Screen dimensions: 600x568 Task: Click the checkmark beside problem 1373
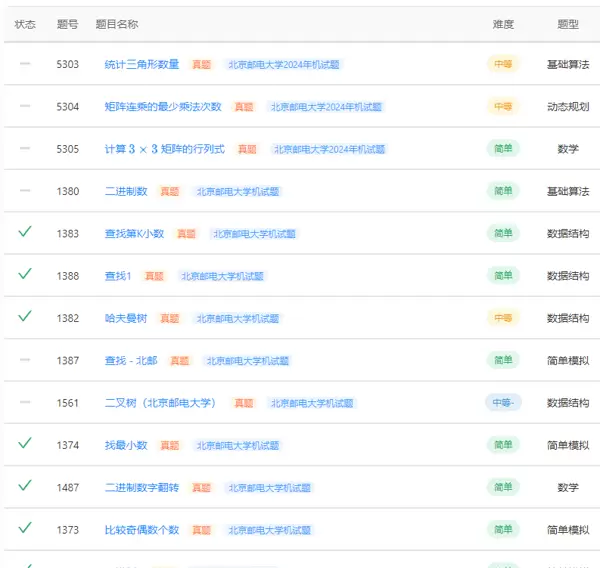25,527
